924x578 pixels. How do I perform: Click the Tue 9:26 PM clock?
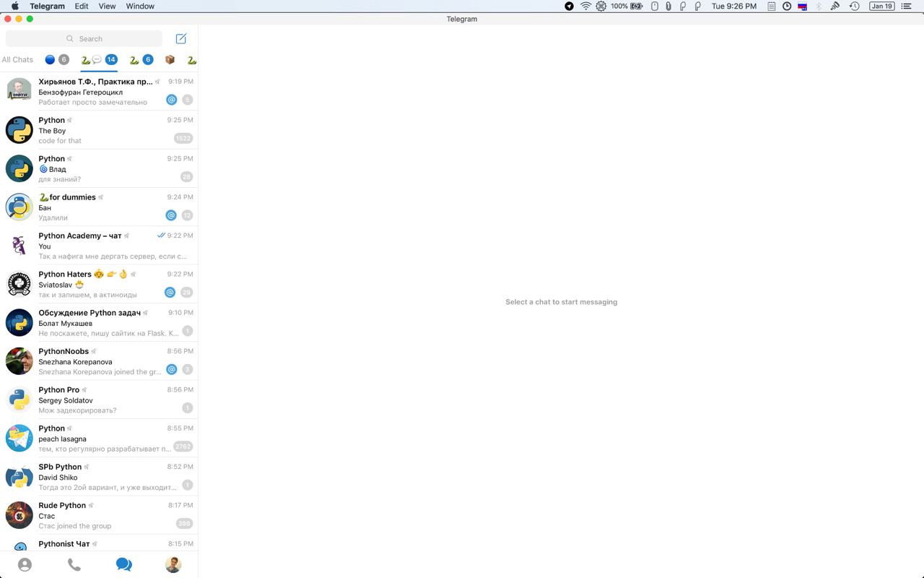point(734,6)
